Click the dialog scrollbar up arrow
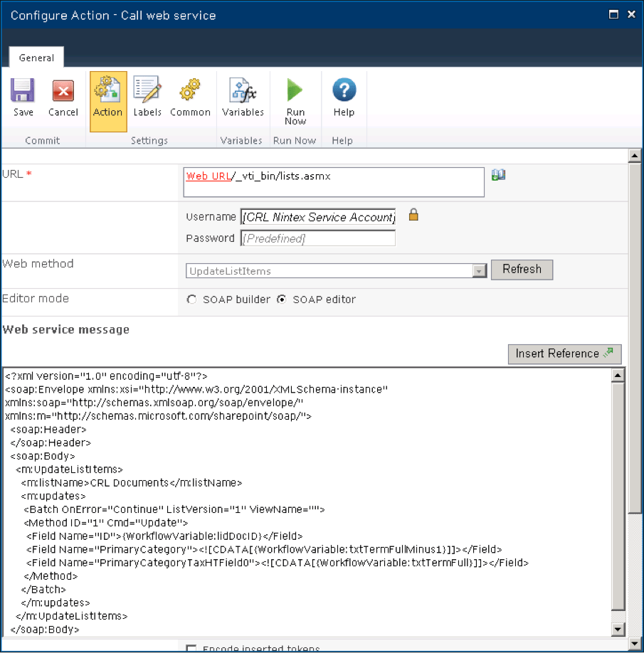 [x=635, y=156]
